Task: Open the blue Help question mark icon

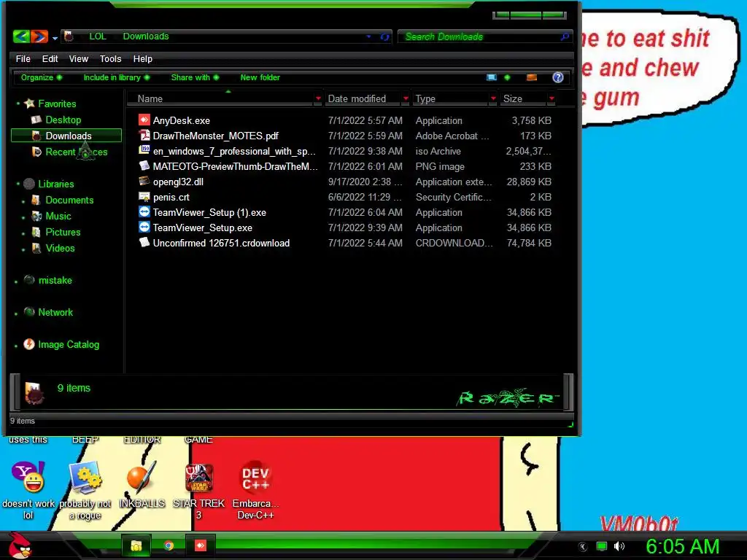Action: [558, 77]
